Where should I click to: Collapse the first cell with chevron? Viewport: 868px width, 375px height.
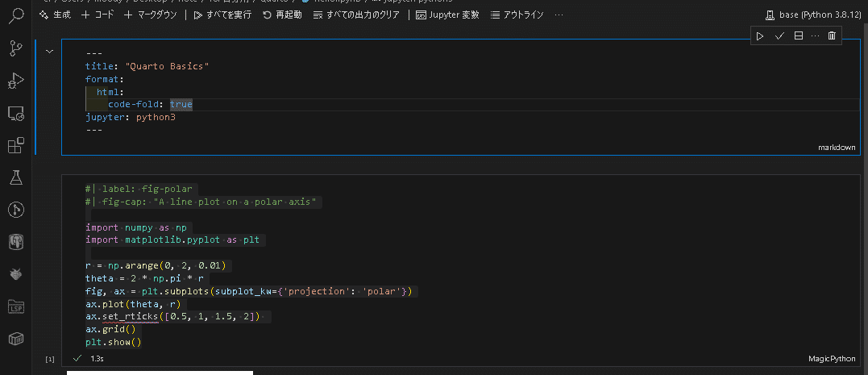[x=50, y=52]
